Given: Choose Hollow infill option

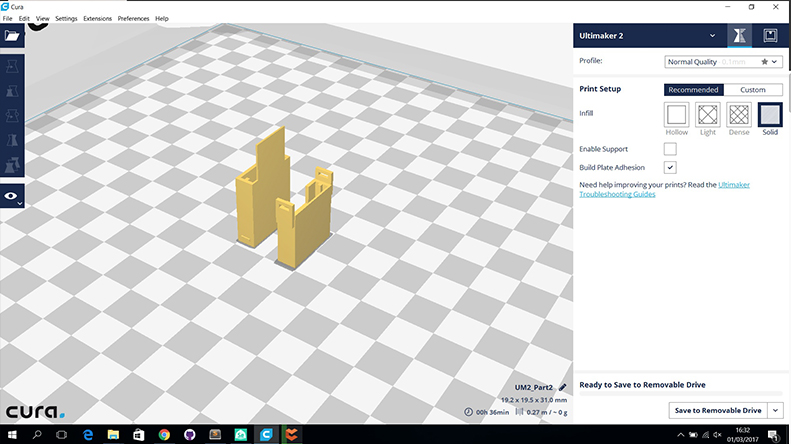Looking at the screenshot, I should pos(676,115).
